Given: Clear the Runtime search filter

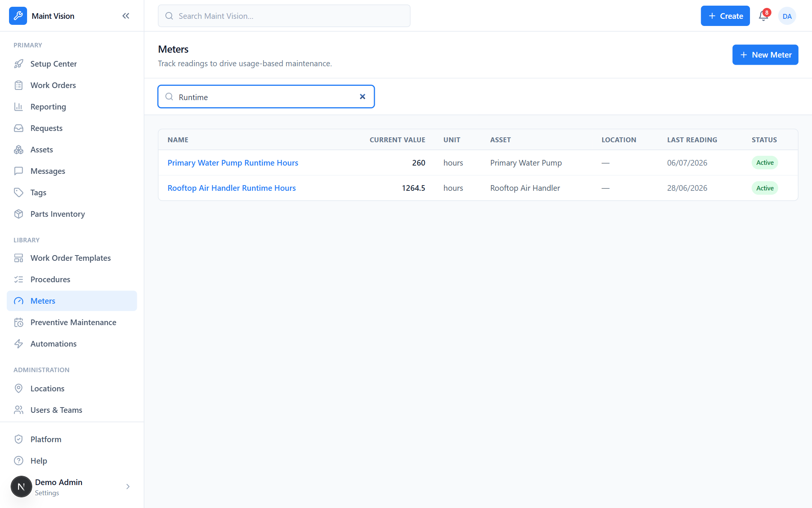Looking at the screenshot, I should (362, 97).
